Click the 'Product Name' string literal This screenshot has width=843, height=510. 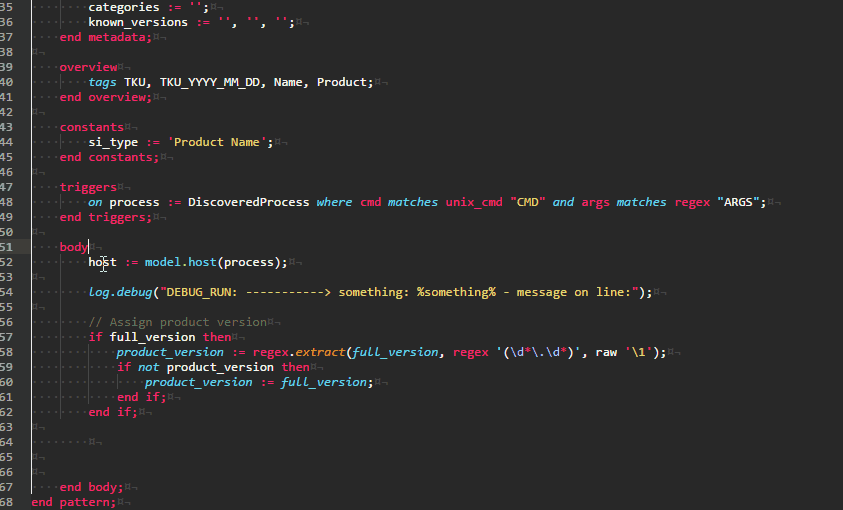click(217, 142)
